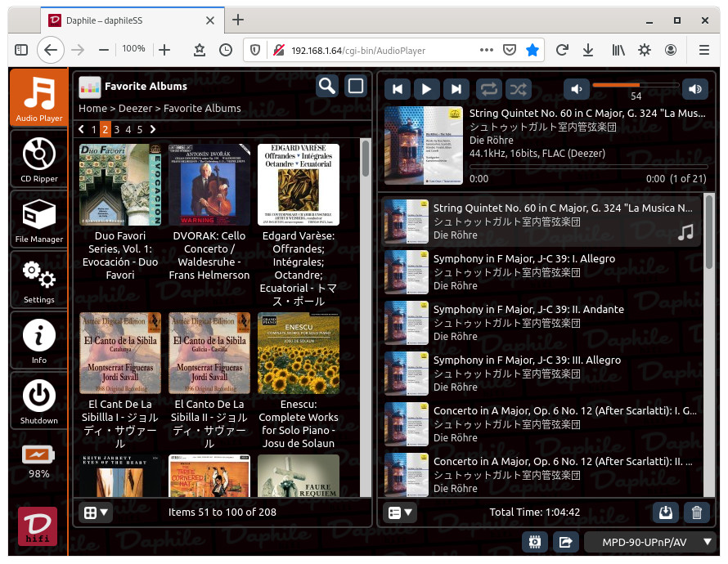The image size is (728, 564).
Task: Click the square maximize-panel icon beside search
Action: click(x=356, y=87)
